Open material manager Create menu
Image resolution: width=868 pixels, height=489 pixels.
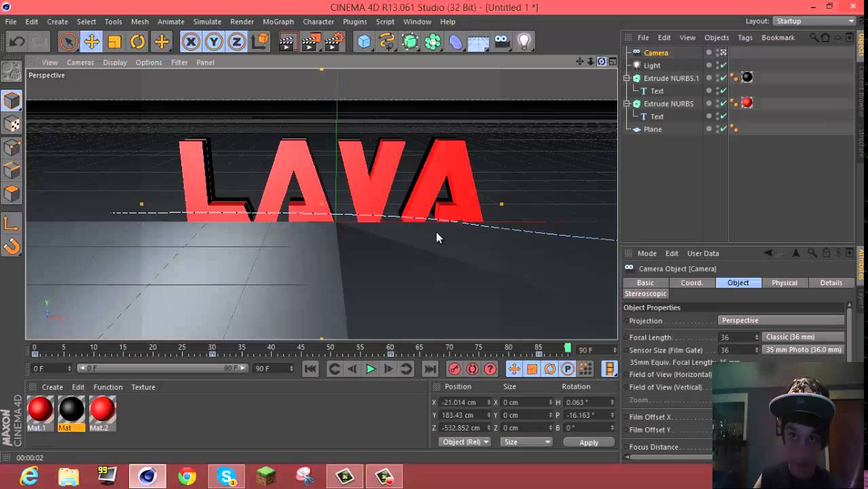click(x=52, y=387)
